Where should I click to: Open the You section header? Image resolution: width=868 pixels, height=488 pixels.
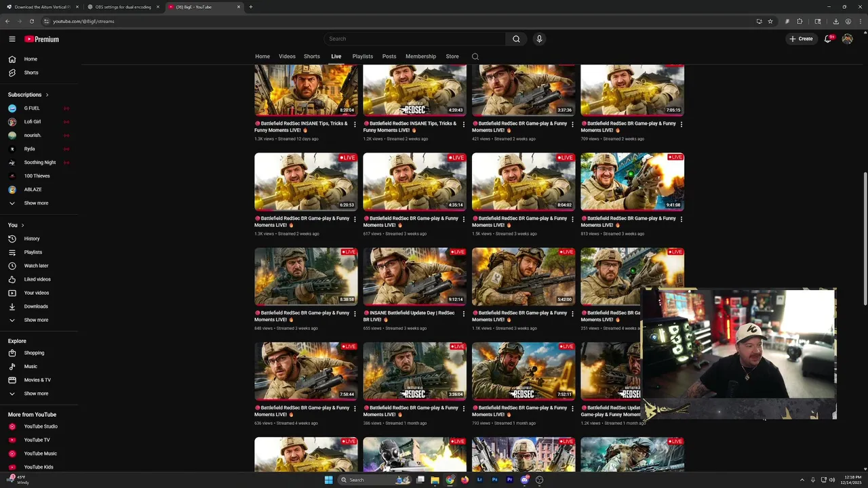tap(16, 225)
